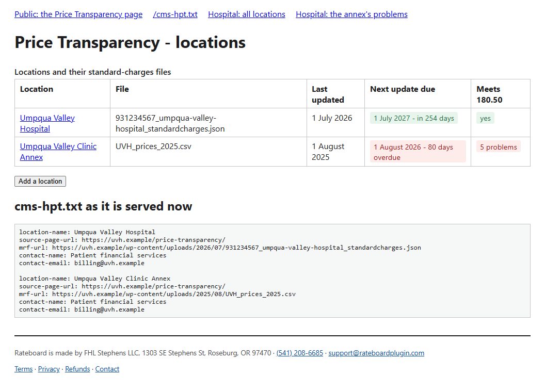
Task: Click the green 'yes' compliance badge
Action: click(x=485, y=118)
